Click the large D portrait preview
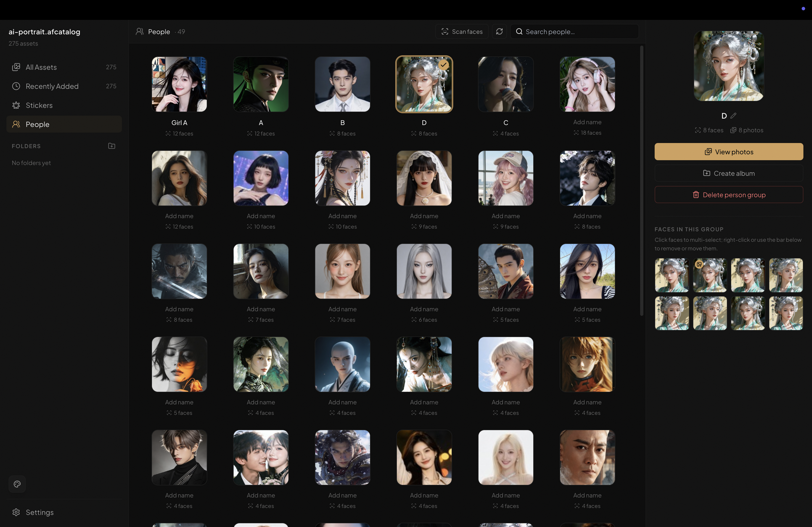 [x=728, y=66]
